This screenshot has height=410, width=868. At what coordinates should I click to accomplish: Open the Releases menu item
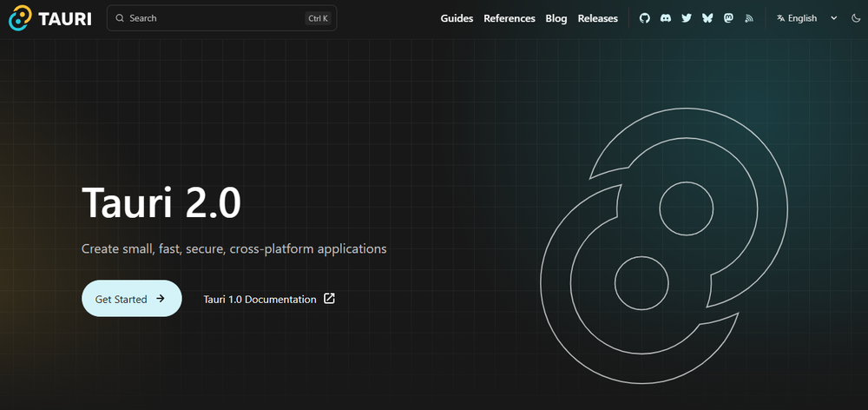(x=598, y=18)
